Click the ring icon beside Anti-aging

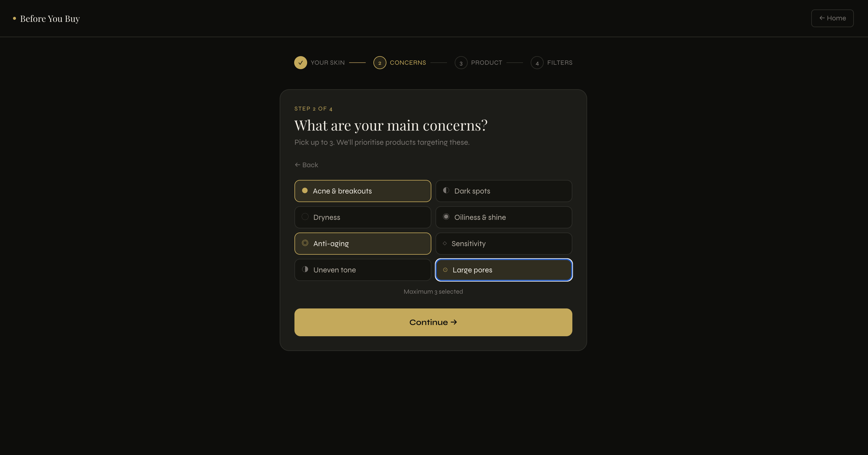click(305, 243)
